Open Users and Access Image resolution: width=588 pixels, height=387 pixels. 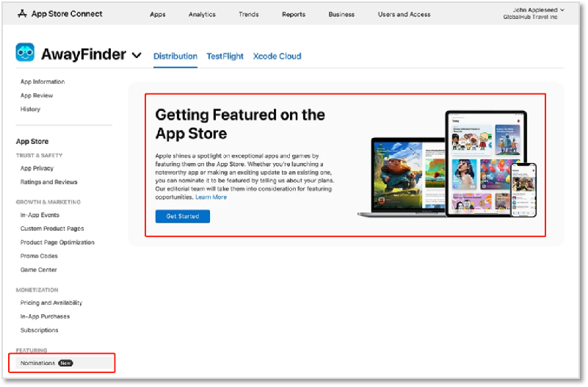[404, 14]
